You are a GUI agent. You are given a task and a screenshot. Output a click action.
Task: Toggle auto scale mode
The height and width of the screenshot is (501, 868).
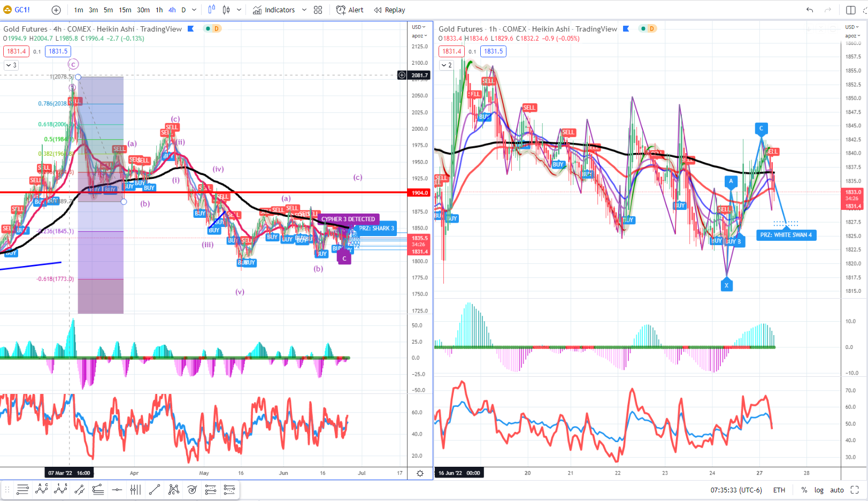click(x=837, y=490)
